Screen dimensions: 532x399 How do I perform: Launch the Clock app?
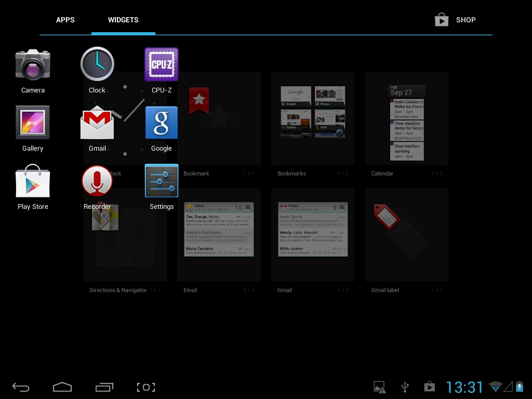click(x=97, y=64)
